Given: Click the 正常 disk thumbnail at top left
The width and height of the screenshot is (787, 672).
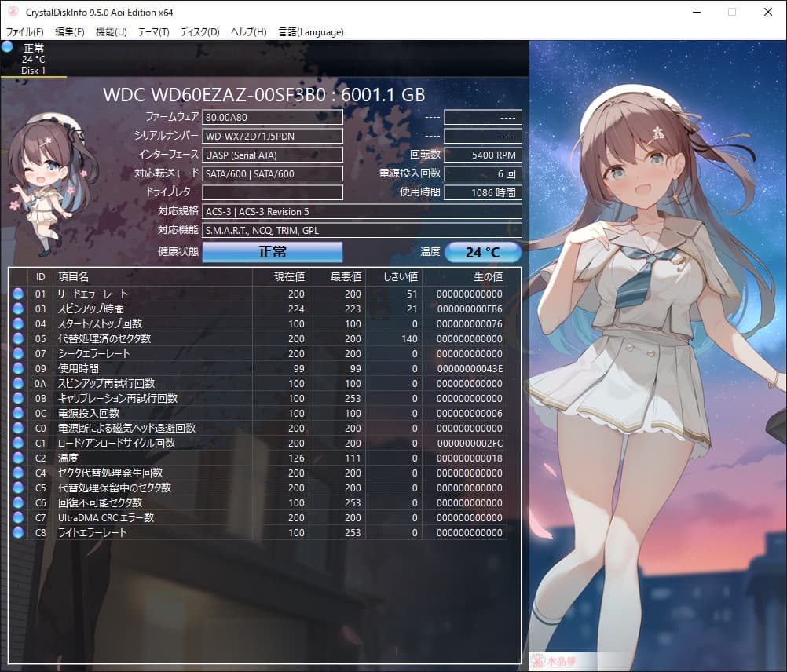Looking at the screenshot, I should 33,58.
